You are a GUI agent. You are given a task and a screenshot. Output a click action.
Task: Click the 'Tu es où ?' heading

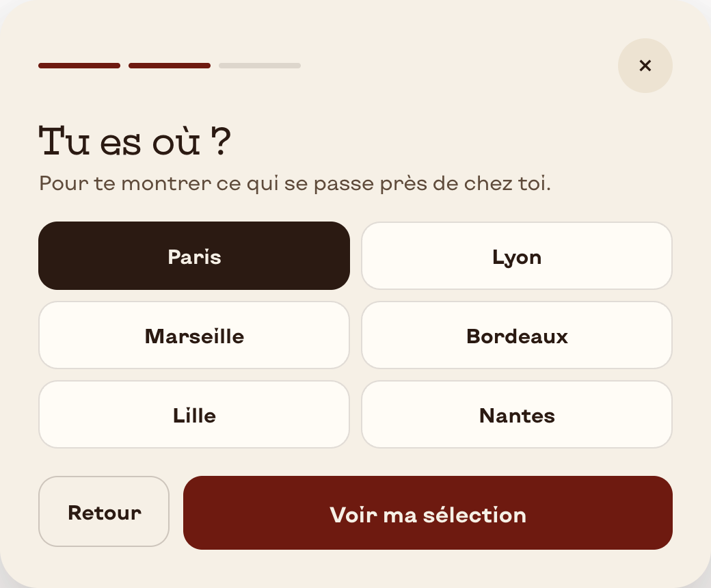click(x=135, y=141)
